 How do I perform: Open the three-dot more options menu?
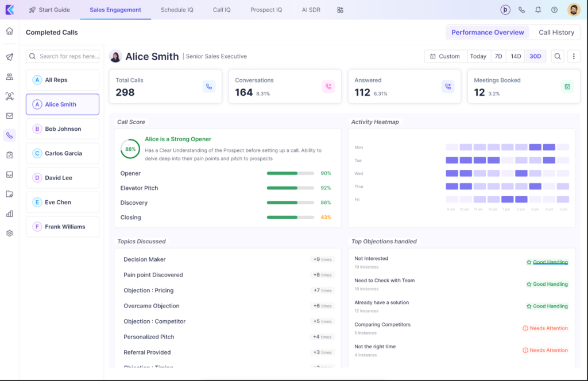point(574,56)
